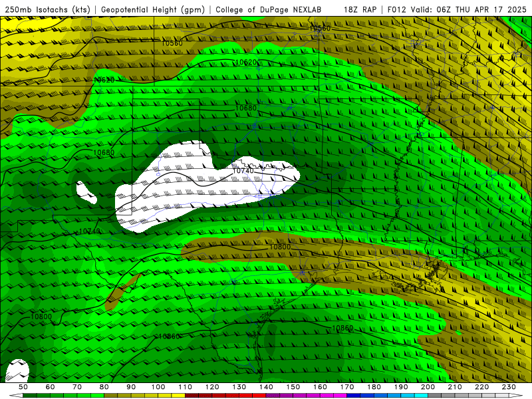532x399 pixels.
Task: Select the bright yellow swatch just before 110
Action: click(178, 396)
